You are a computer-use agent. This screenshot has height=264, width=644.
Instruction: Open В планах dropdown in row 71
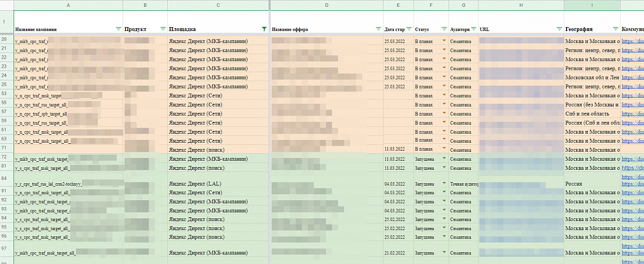point(445,149)
